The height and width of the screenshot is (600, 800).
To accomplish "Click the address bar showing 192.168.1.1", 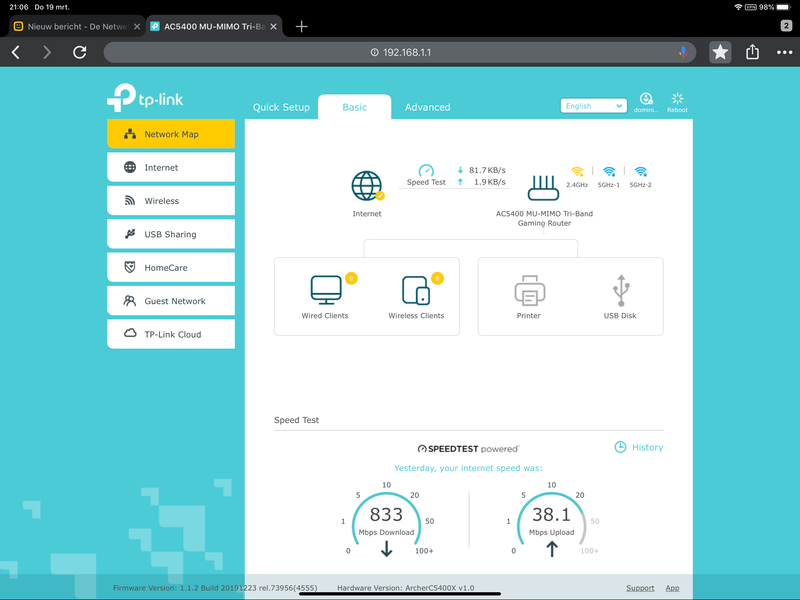I will (x=400, y=52).
